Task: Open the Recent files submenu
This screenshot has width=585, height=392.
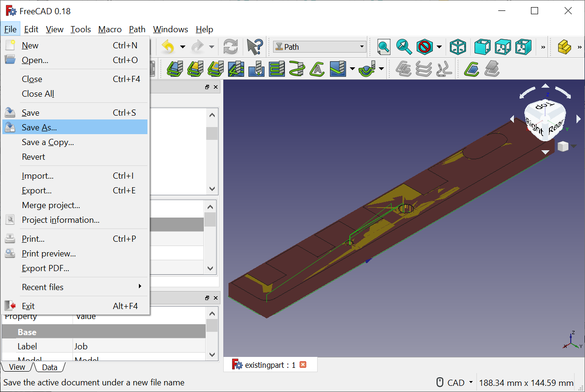Action: tap(75, 287)
